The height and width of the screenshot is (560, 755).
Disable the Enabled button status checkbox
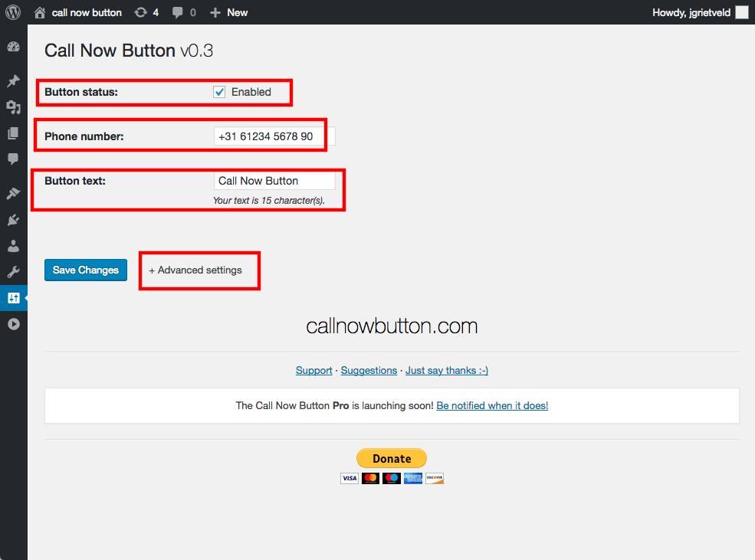coord(219,91)
